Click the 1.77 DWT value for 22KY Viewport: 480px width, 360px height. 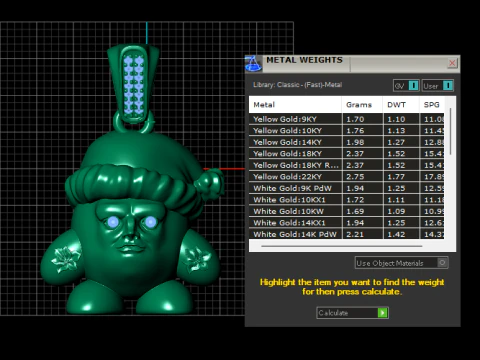pyautogui.click(x=396, y=177)
